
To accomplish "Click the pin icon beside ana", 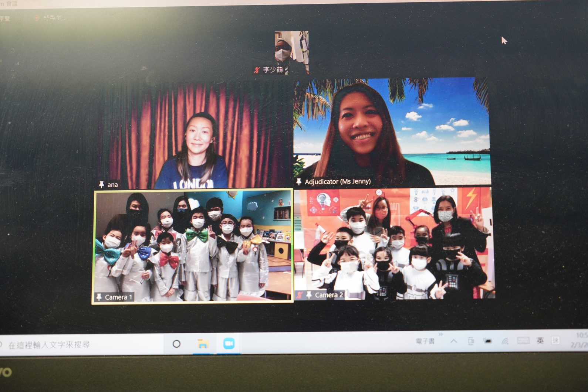I will pyautogui.click(x=101, y=184).
